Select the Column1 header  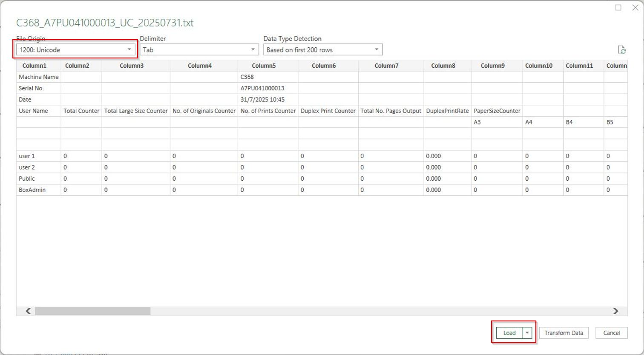click(x=34, y=66)
